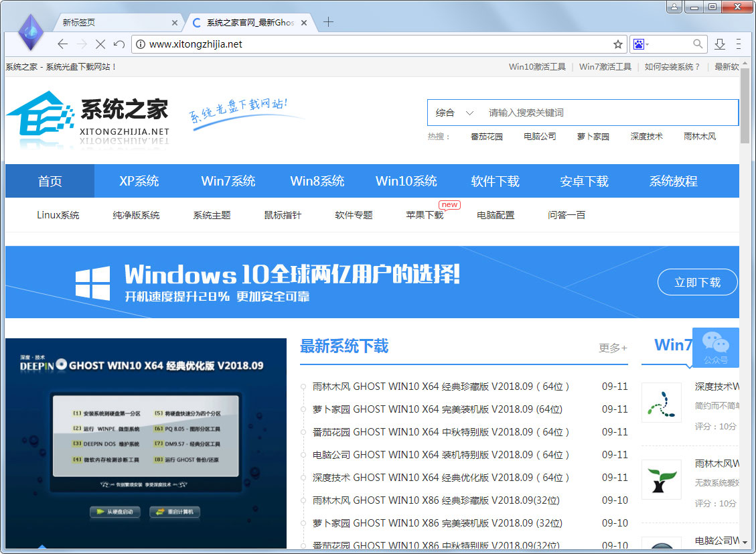Click the undo/restore closed tab icon

119,44
